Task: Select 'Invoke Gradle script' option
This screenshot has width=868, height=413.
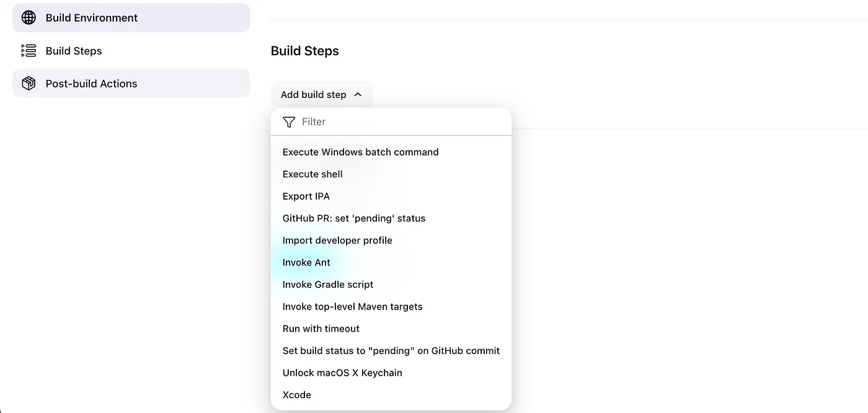Action: click(x=327, y=284)
